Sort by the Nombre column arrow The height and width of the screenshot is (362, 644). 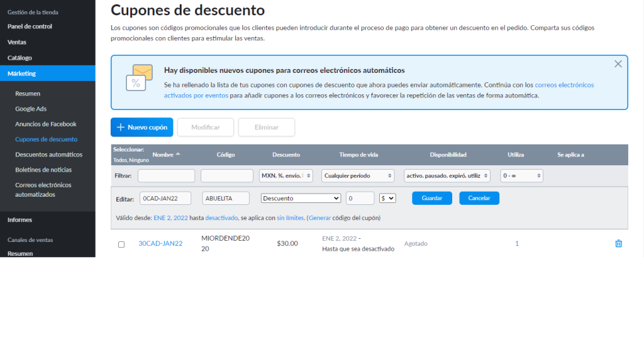pyautogui.click(x=177, y=154)
